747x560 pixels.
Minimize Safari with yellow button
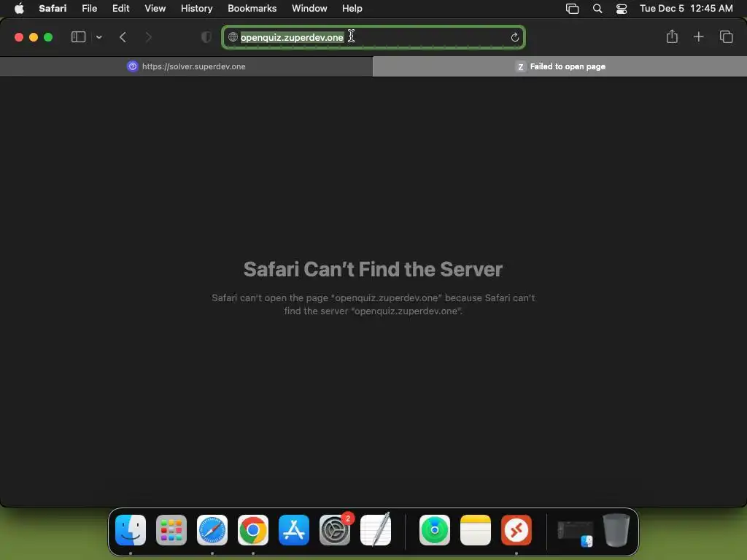pyautogui.click(x=34, y=37)
